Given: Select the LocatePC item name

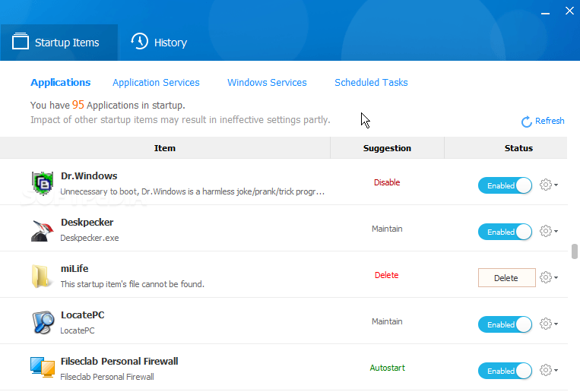Looking at the screenshot, I should [x=83, y=315].
